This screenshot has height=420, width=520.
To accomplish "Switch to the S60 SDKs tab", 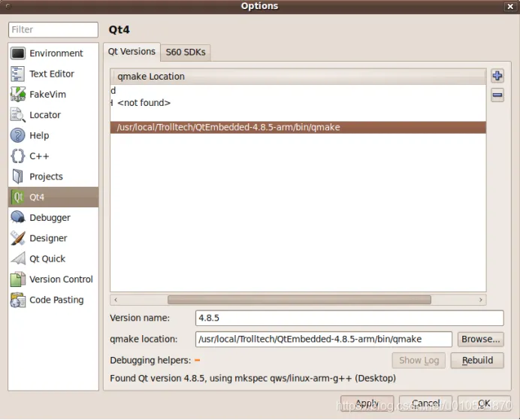I will 186,53.
